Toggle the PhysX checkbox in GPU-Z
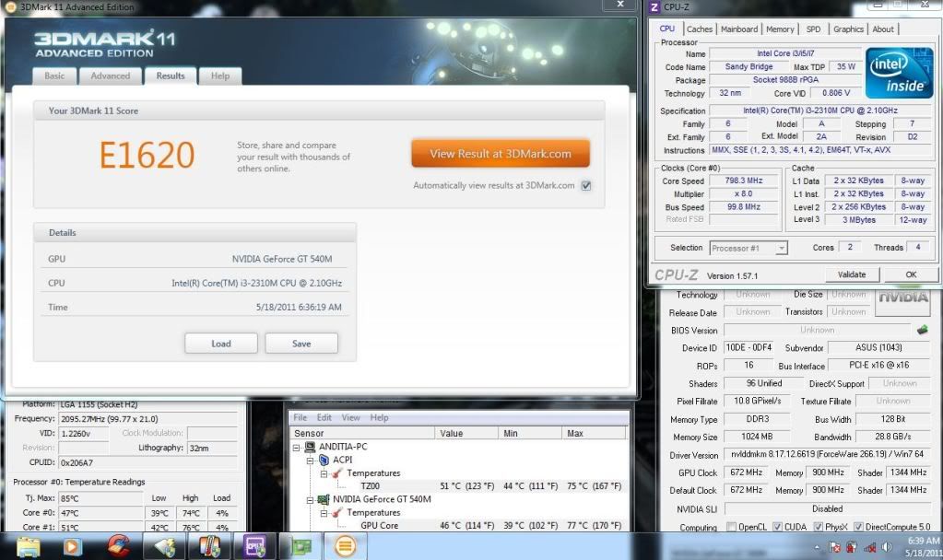Screen dimensions: 943x560 tap(818, 527)
